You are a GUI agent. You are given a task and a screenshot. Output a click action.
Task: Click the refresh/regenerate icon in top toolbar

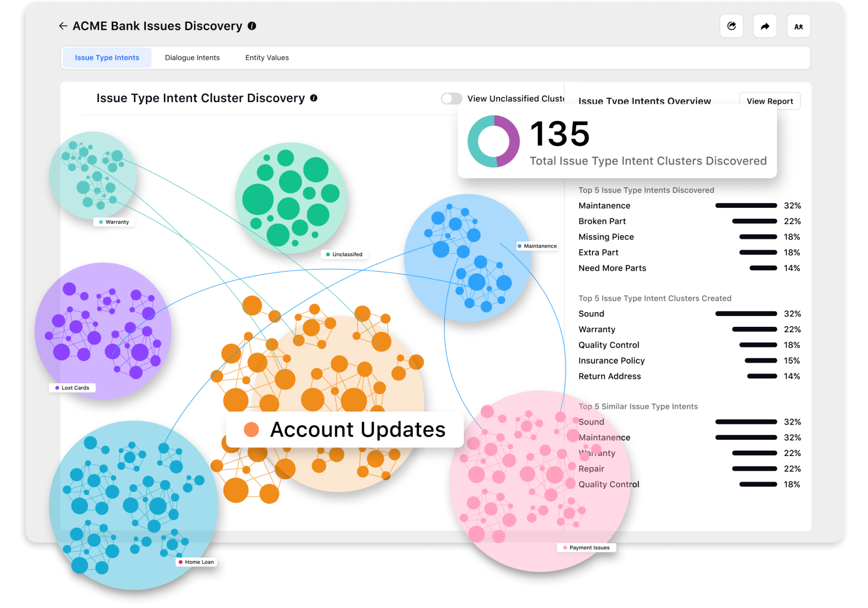(x=732, y=26)
